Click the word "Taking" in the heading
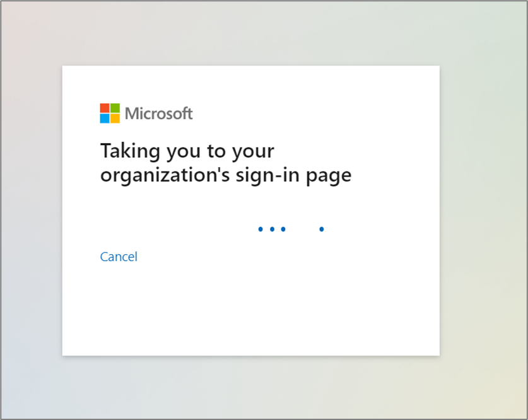 pyautogui.click(x=126, y=151)
